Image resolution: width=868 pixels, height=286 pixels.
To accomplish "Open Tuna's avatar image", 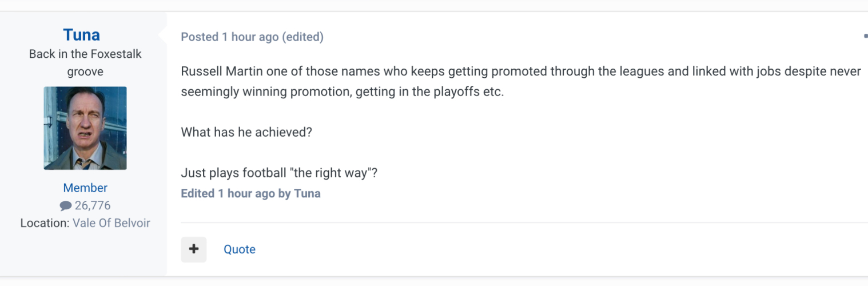I will [85, 128].
